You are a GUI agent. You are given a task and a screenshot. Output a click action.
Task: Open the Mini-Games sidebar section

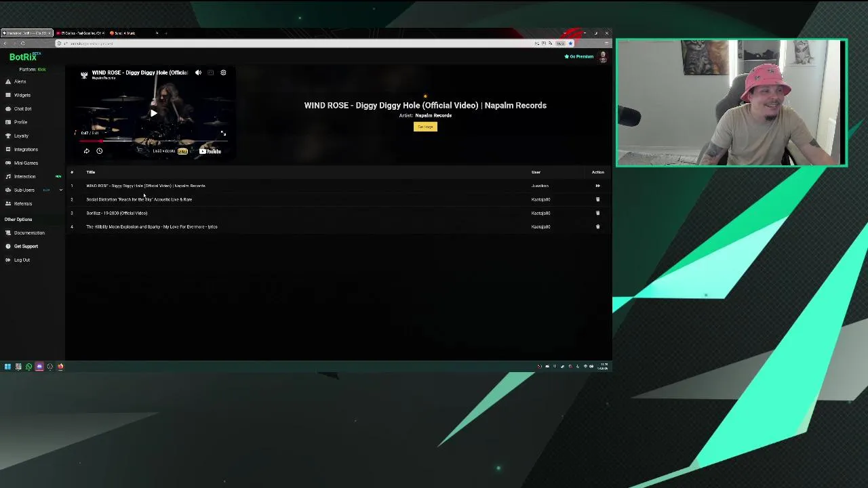pos(26,163)
